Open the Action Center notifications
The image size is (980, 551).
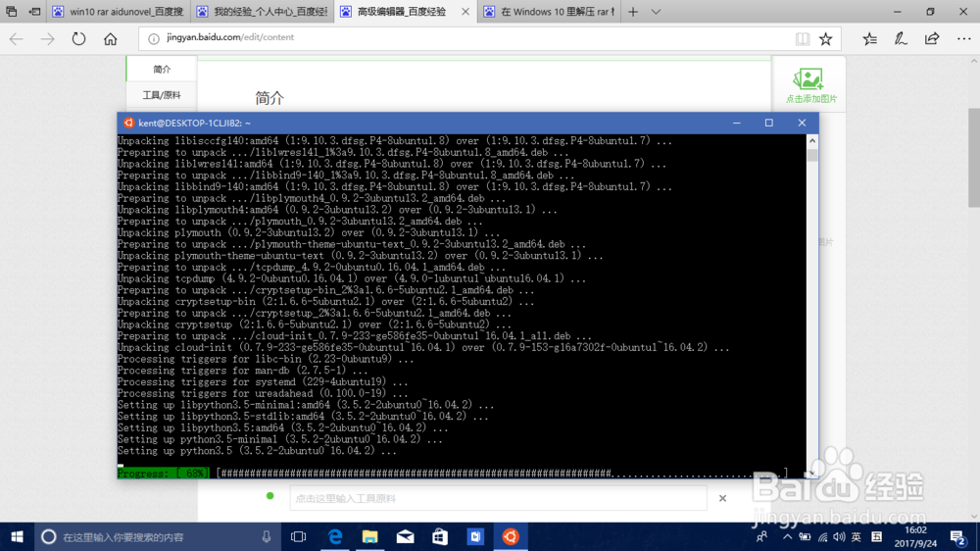(958, 536)
